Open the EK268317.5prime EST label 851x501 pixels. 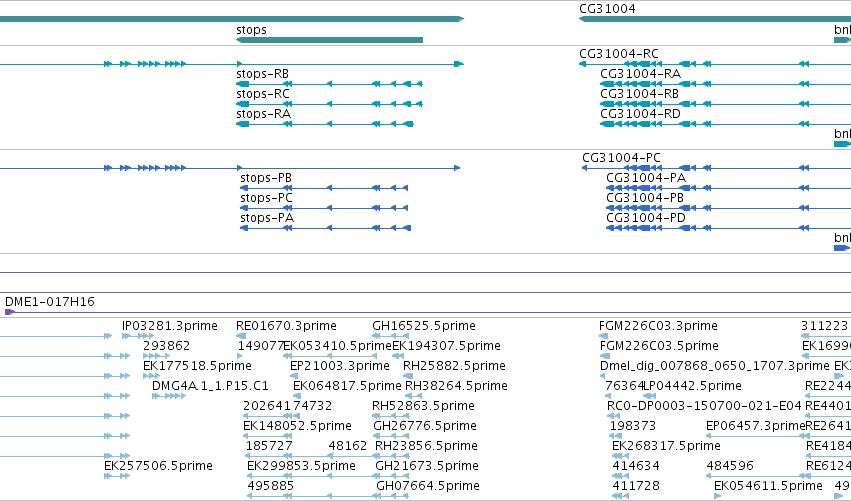(666, 446)
